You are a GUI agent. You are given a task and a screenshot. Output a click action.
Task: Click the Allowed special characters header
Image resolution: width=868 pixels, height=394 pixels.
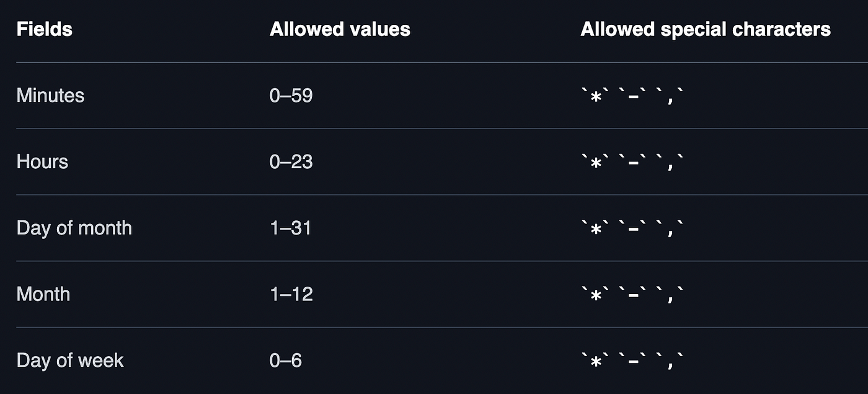[x=706, y=29]
